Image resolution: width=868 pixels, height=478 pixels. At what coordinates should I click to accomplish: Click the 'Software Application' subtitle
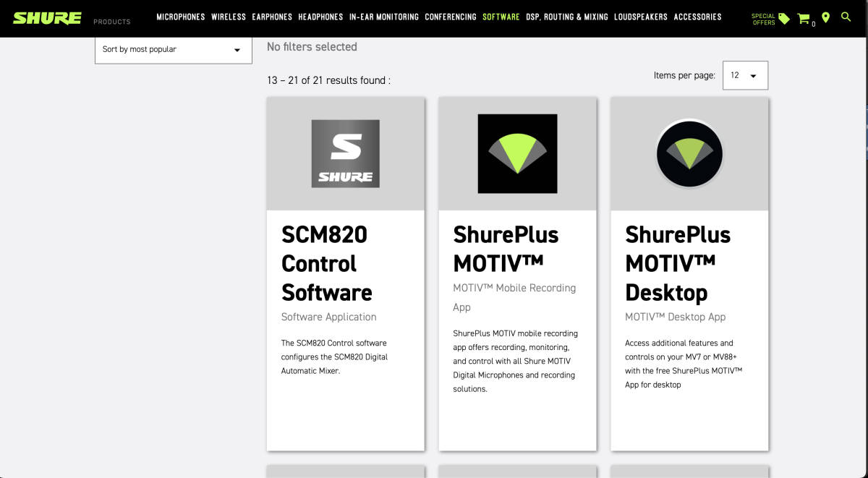click(x=329, y=317)
